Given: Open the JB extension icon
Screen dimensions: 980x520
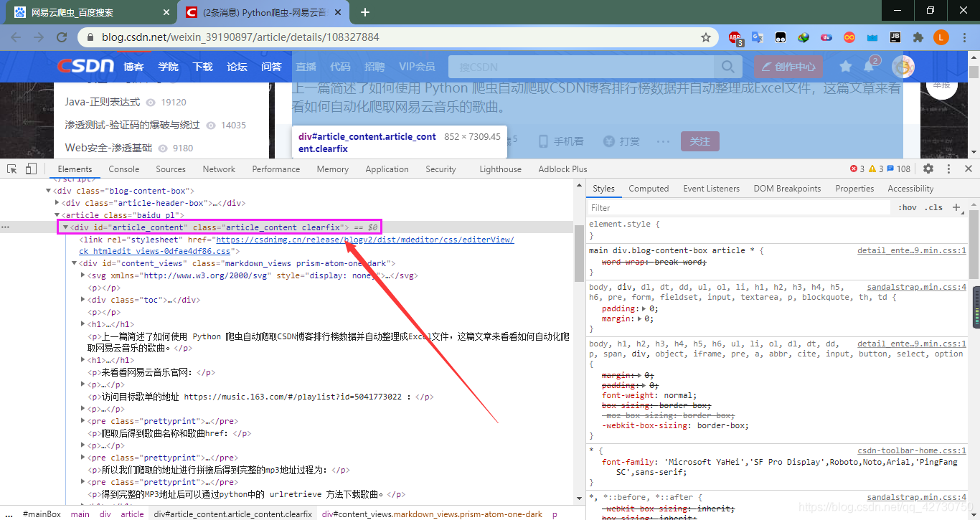Looking at the screenshot, I should [895, 37].
